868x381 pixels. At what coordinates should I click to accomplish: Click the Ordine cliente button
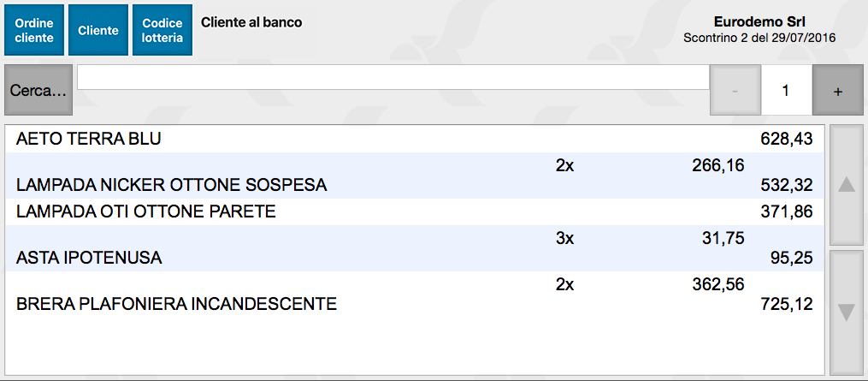[x=34, y=31]
